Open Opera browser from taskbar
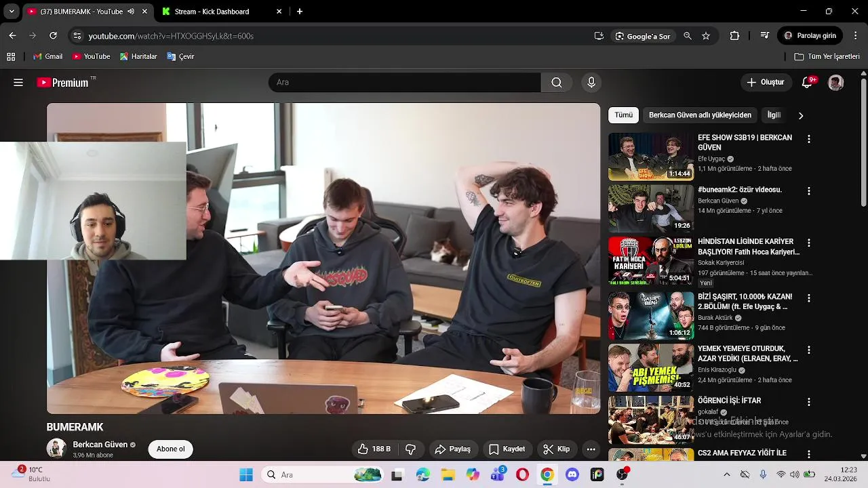Viewport: 868px width, 488px height. [x=522, y=474]
